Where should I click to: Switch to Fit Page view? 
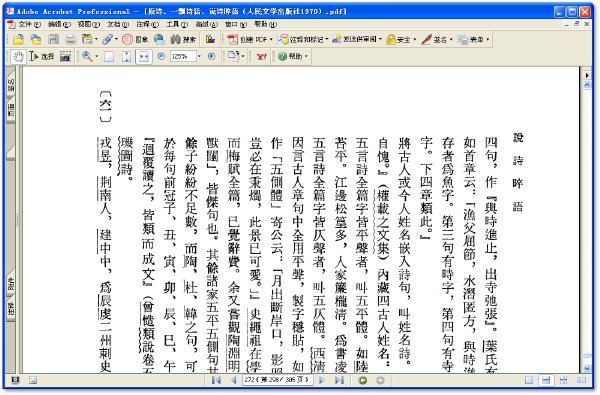(126, 57)
